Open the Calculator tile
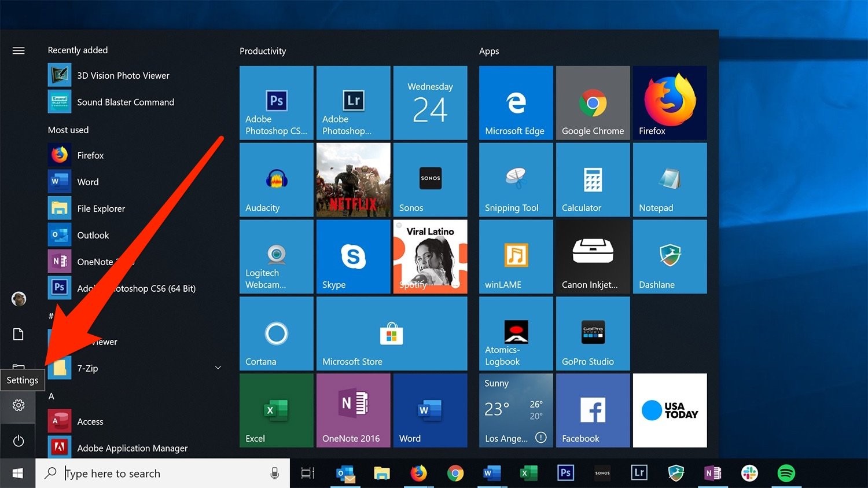 pyautogui.click(x=593, y=179)
